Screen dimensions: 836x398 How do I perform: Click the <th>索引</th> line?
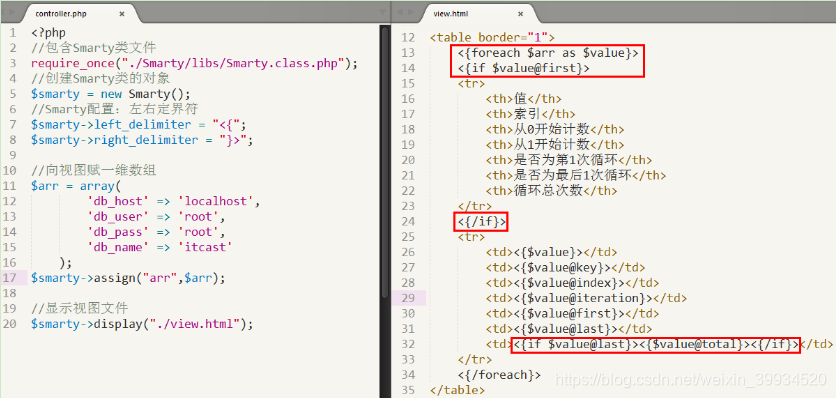[530, 114]
